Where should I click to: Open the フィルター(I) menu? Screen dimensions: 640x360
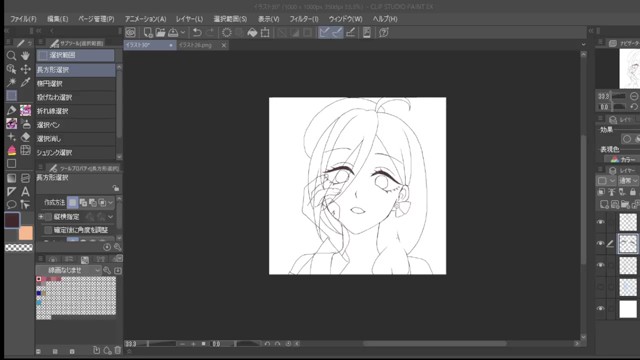(x=304, y=19)
